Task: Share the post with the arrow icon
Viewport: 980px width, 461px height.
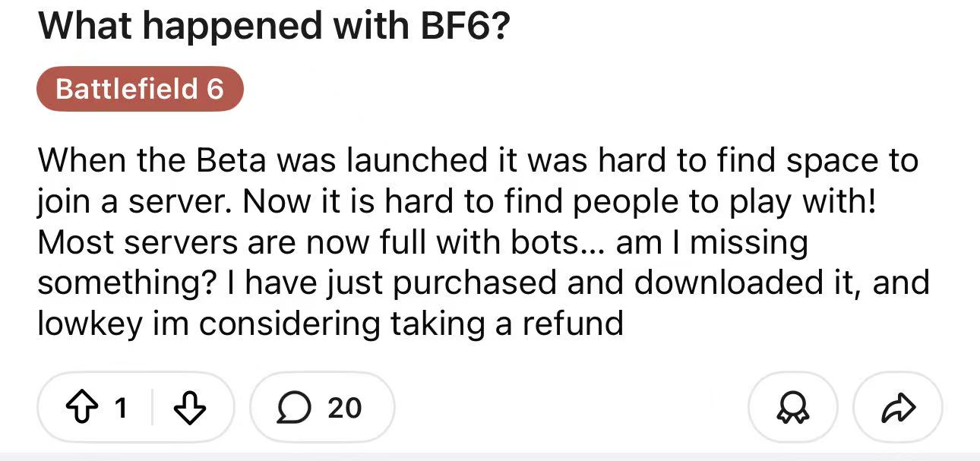Action: (x=898, y=409)
